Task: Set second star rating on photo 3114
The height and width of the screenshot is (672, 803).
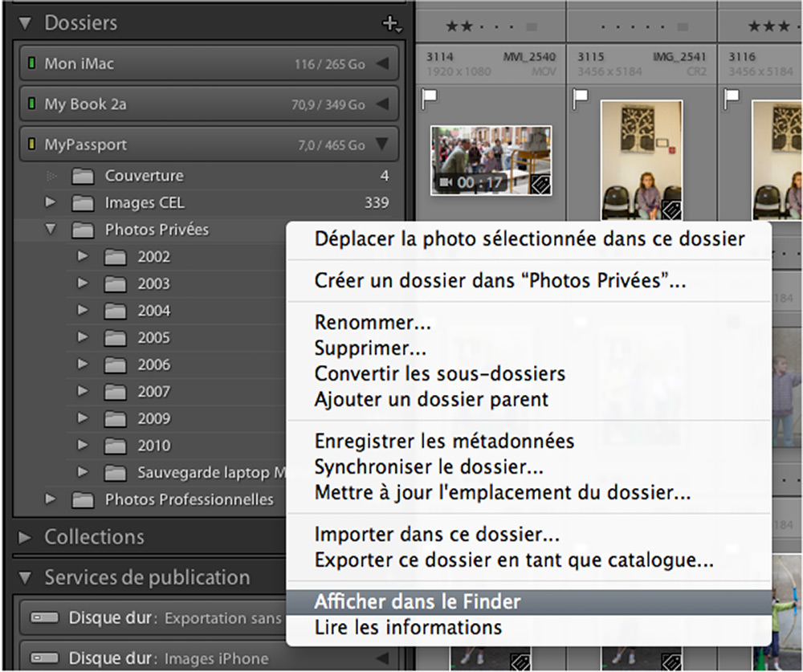Action: (x=465, y=26)
